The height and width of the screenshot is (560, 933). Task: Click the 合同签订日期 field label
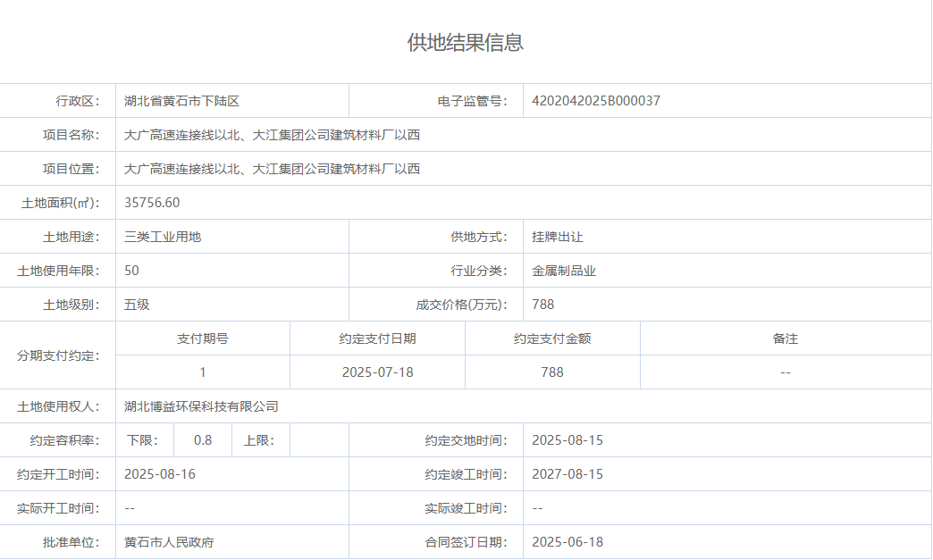(x=466, y=542)
